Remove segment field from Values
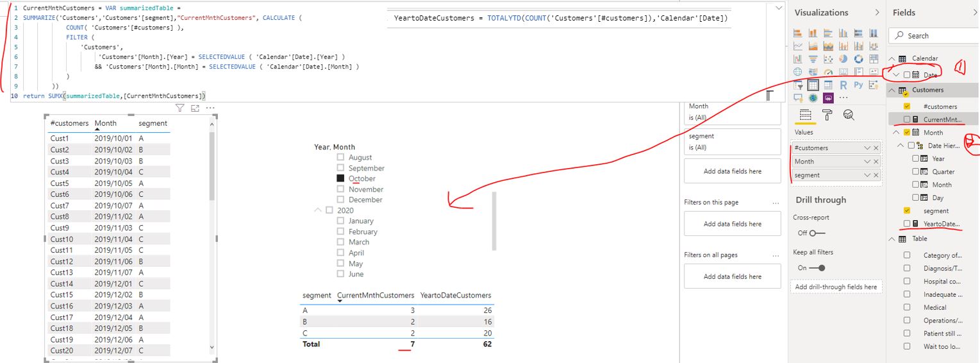The width and height of the screenshot is (980, 363). coord(876,175)
